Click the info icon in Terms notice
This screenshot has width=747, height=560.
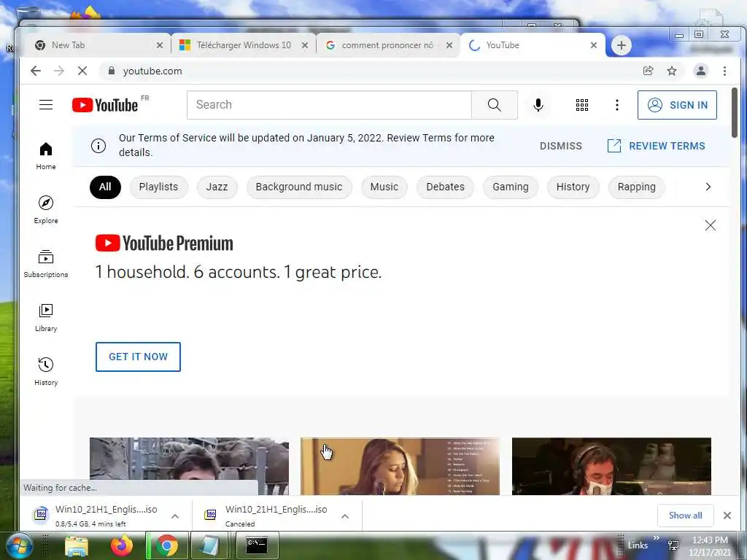(x=98, y=146)
